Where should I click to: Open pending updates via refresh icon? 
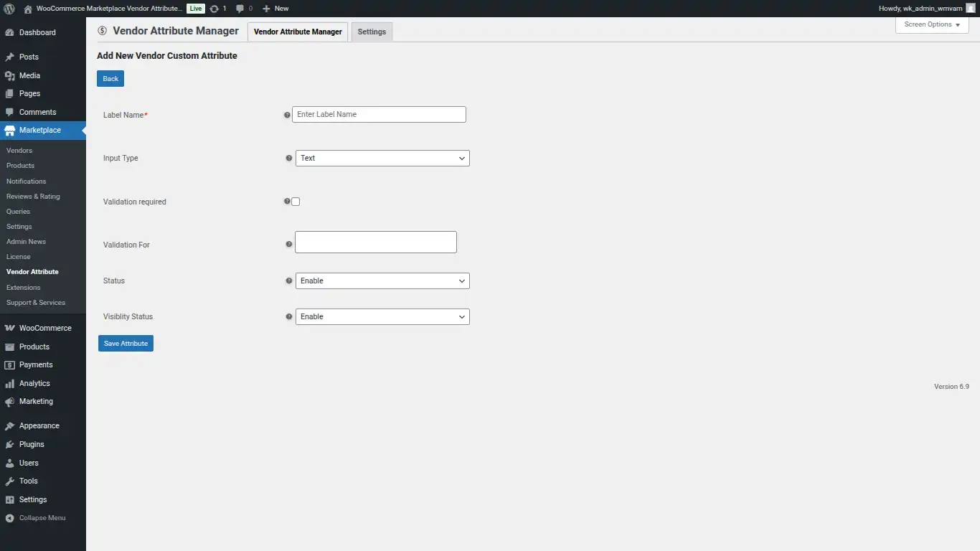[213, 8]
